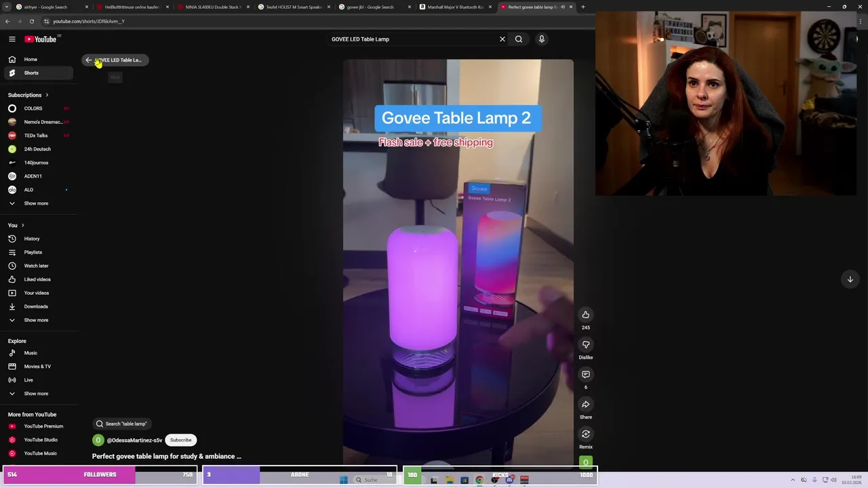Click Search "table lamp" suggestion chip
Screen dimensions: 868x488
pyautogui.click(x=122, y=424)
